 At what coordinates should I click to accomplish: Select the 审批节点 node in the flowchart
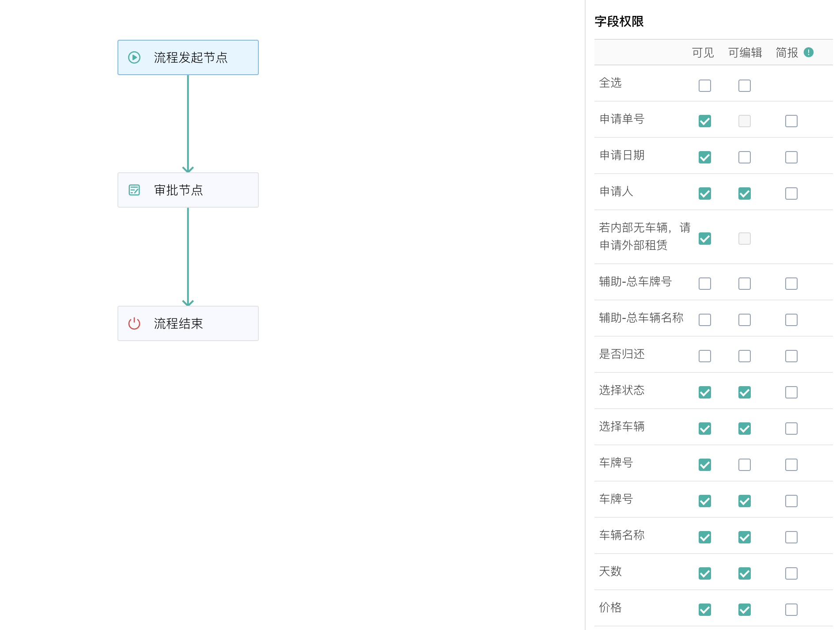pyautogui.click(x=188, y=190)
